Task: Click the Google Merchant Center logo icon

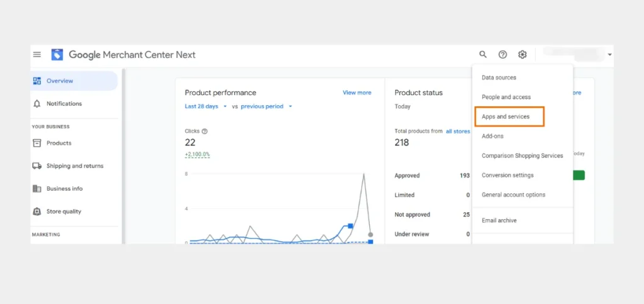Action: coord(57,55)
